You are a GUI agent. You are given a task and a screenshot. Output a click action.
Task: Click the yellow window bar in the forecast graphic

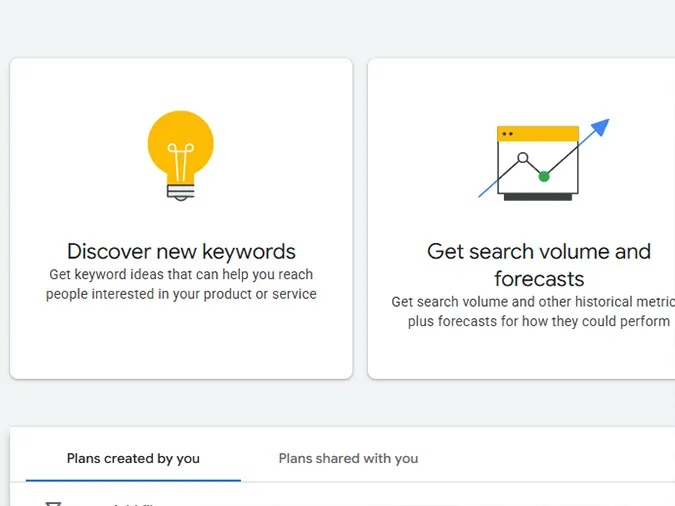[x=538, y=133]
